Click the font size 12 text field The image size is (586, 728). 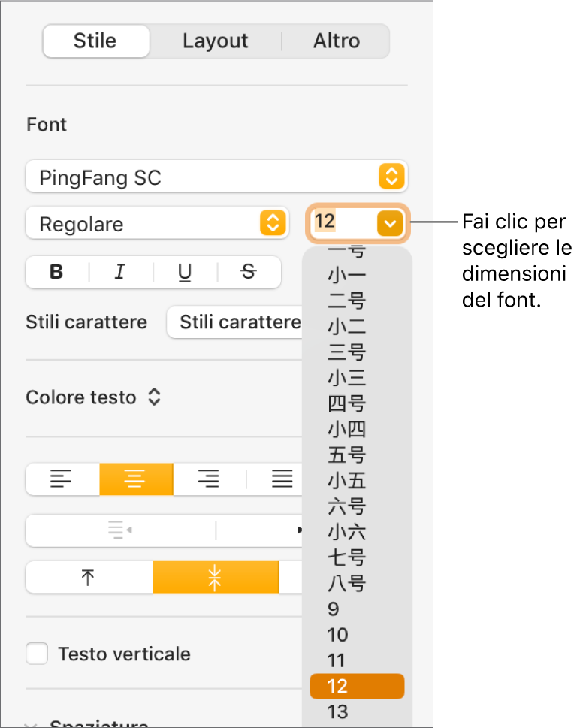click(341, 223)
